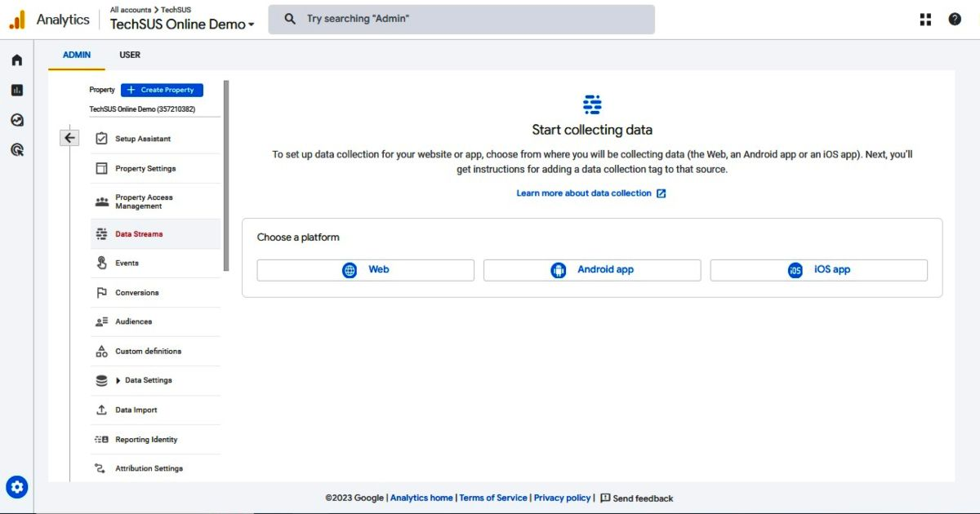Click the Data Settings database icon
Screen dimensions: 980x514
coord(101,380)
